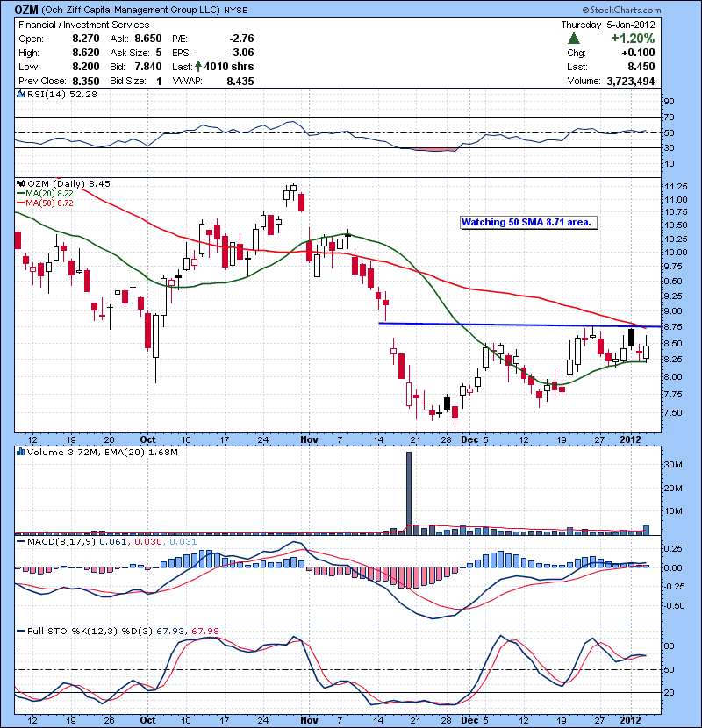Image resolution: width=702 pixels, height=728 pixels.
Task: Click the +1.20% percent change
Action: click(633, 38)
